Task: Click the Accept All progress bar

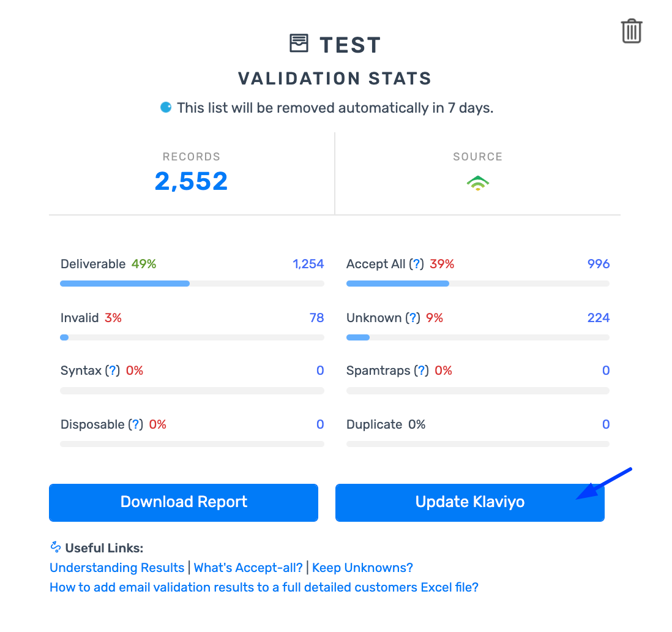Action: 478,284
